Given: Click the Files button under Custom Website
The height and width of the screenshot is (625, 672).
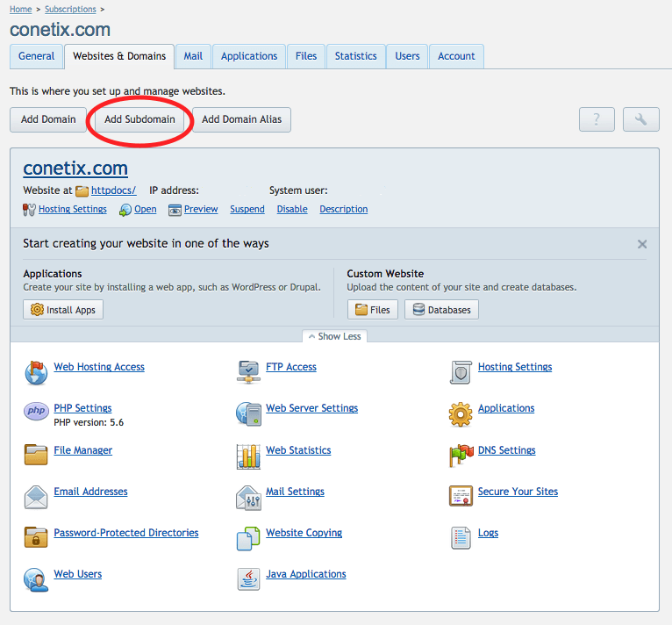Looking at the screenshot, I should click(373, 310).
